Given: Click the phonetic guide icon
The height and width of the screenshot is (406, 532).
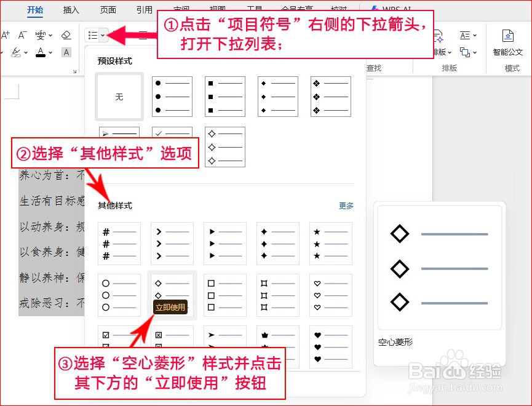Looking at the screenshot, I should point(42,35).
